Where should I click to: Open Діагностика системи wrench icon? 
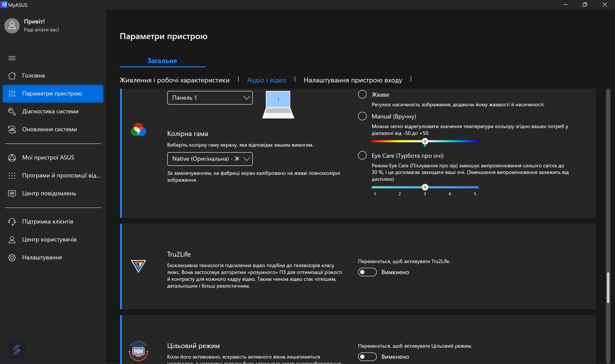coord(12,111)
